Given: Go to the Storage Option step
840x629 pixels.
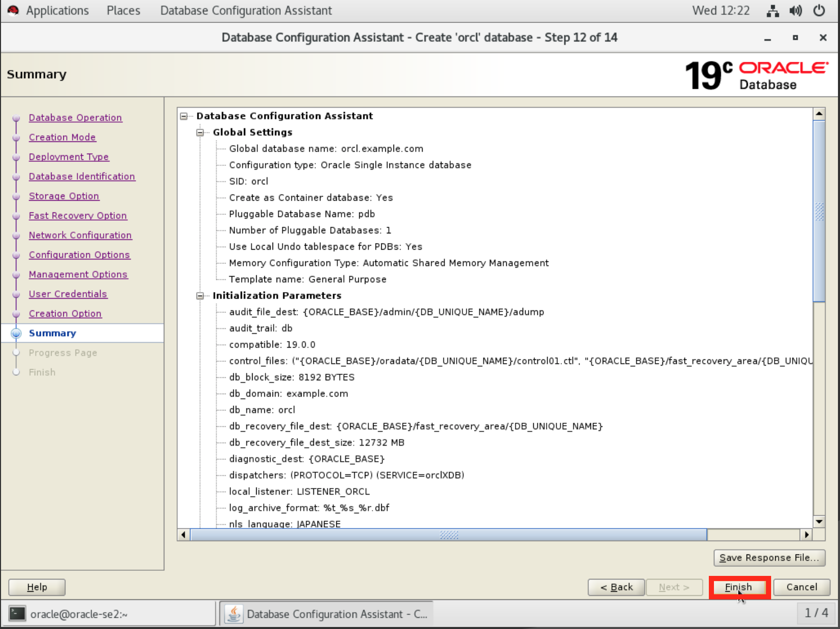Looking at the screenshot, I should point(64,196).
